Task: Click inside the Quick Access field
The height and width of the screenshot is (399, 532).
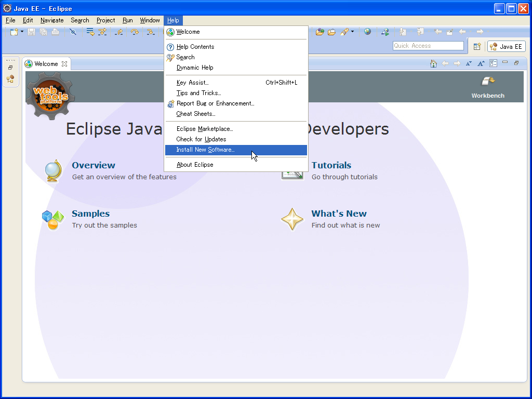Action: pyautogui.click(x=427, y=46)
